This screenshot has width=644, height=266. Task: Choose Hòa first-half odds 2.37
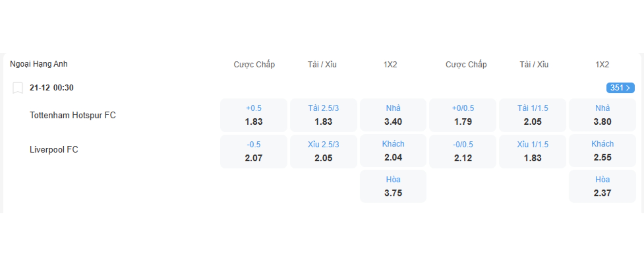pos(602,186)
